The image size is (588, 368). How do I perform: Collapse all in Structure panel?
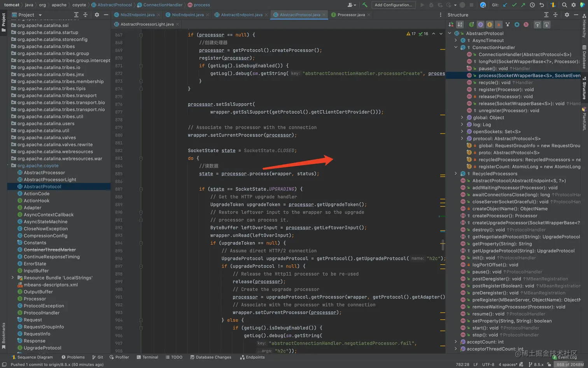pyautogui.click(x=555, y=15)
